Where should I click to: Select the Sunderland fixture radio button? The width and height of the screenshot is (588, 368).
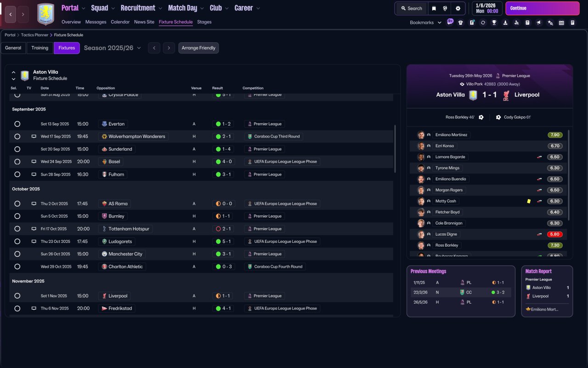pos(17,149)
